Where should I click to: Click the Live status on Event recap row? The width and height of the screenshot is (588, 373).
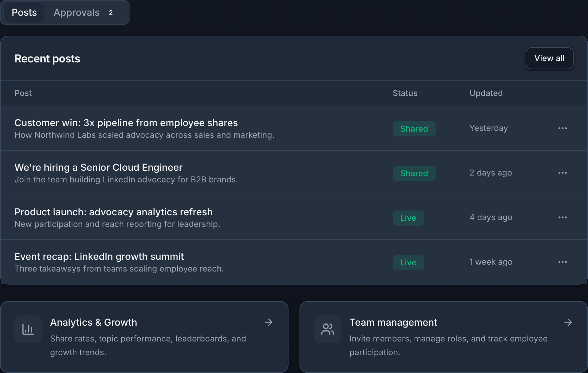coord(408,263)
